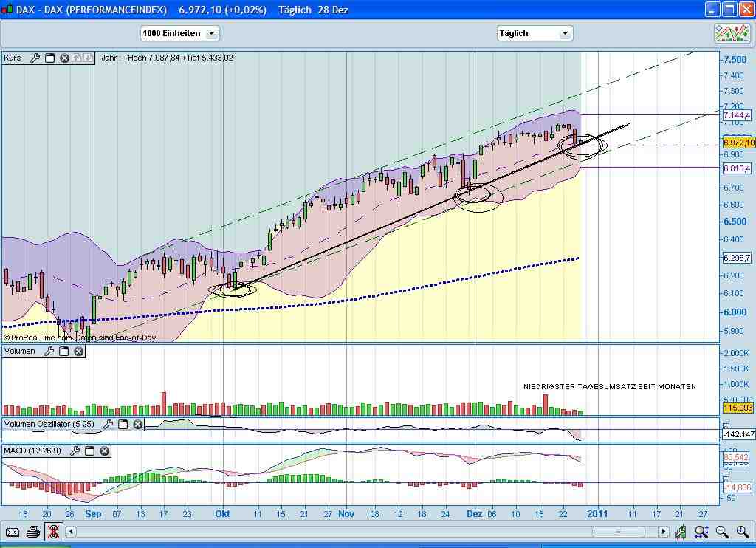756x548 pixels.
Task: Close the Volumen Oszillator panel
Action: pyautogui.click(x=137, y=425)
